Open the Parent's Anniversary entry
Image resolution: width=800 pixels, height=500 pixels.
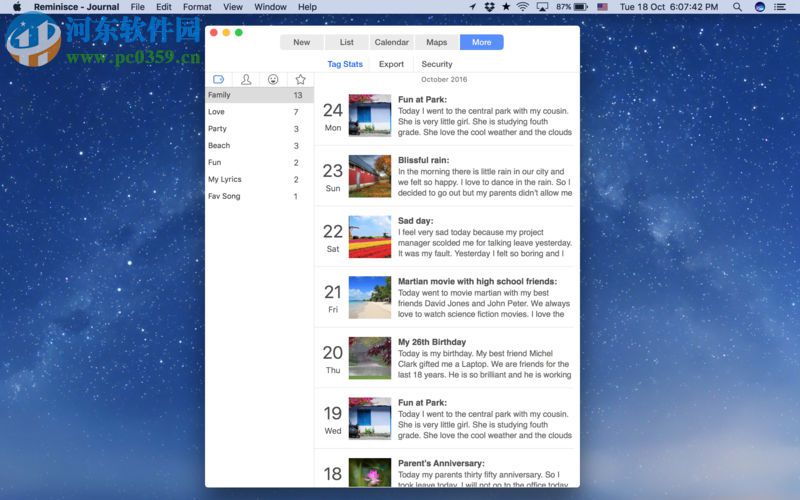(x=444, y=469)
